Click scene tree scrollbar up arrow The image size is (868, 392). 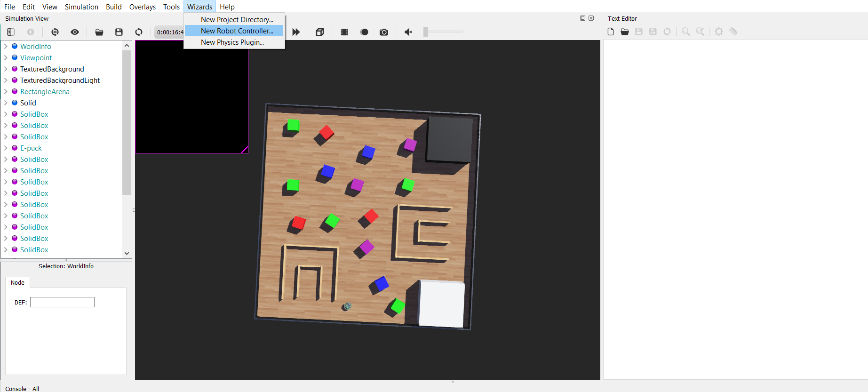pos(127,46)
